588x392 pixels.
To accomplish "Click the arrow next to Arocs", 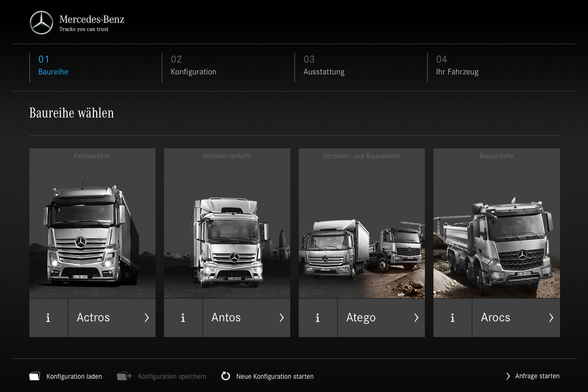I will [551, 318].
